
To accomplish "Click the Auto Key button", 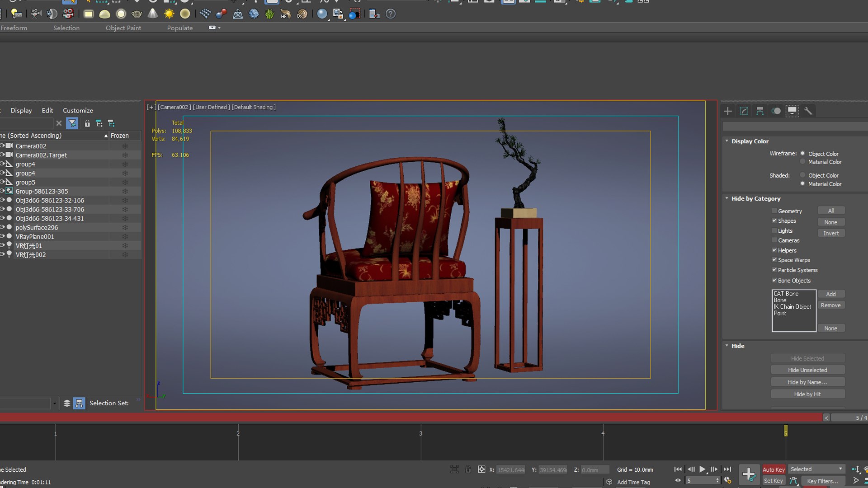I will click(x=774, y=469).
